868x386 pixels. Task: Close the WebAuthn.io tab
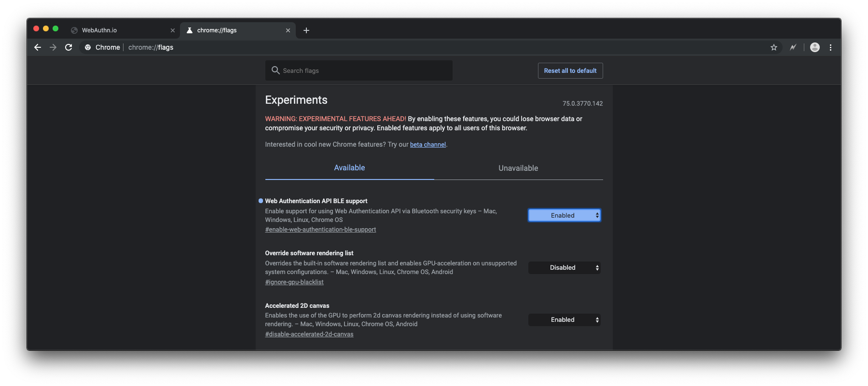tap(173, 30)
